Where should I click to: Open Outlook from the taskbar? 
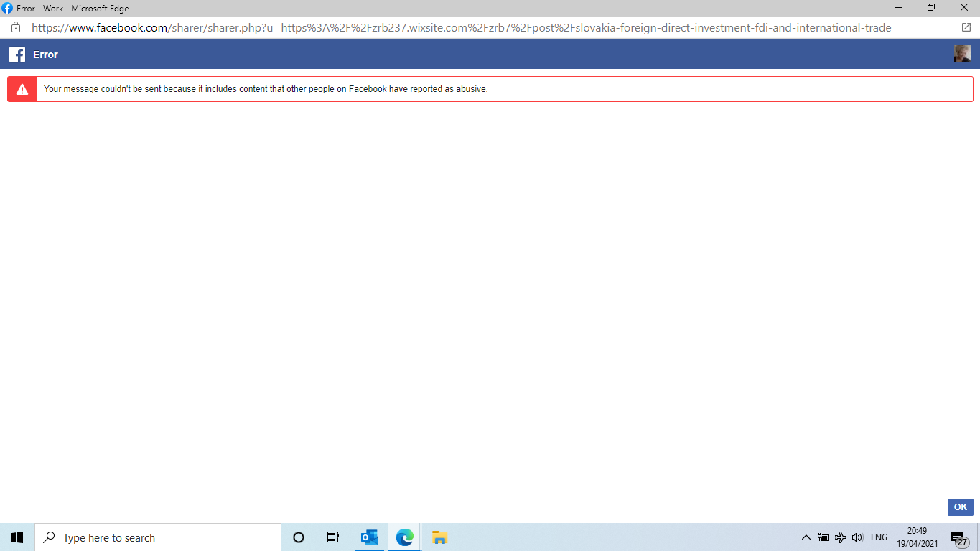pos(369,537)
